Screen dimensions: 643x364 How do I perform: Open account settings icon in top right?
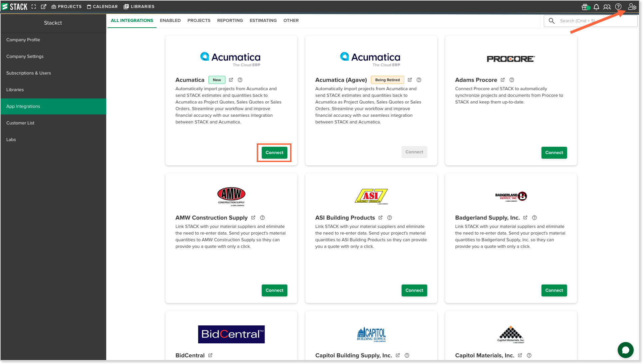click(x=632, y=7)
